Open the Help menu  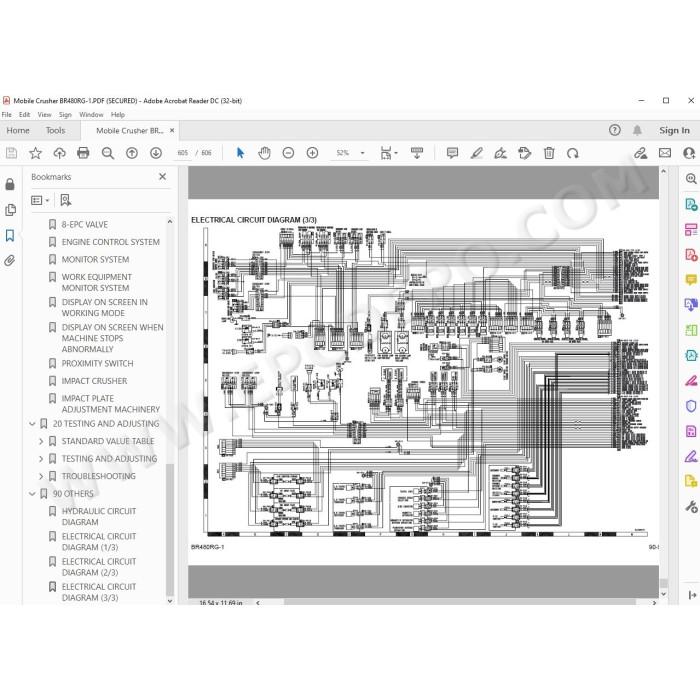(x=118, y=115)
